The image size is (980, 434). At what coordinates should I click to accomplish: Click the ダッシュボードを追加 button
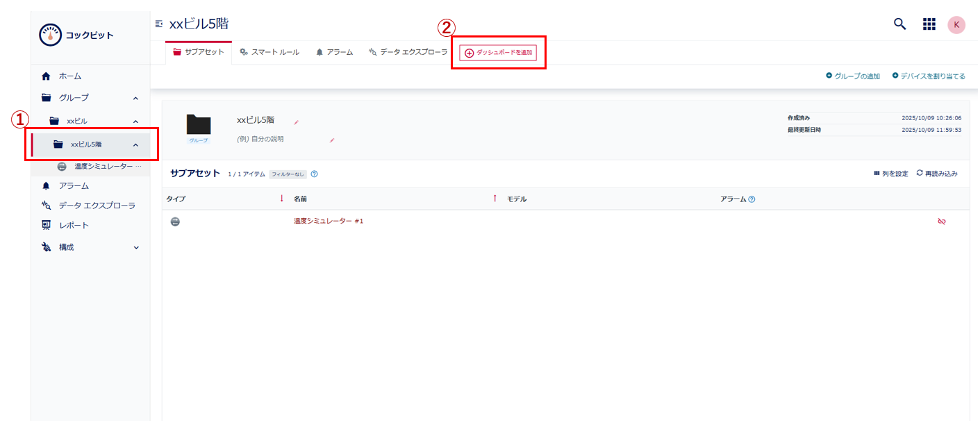tap(497, 51)
